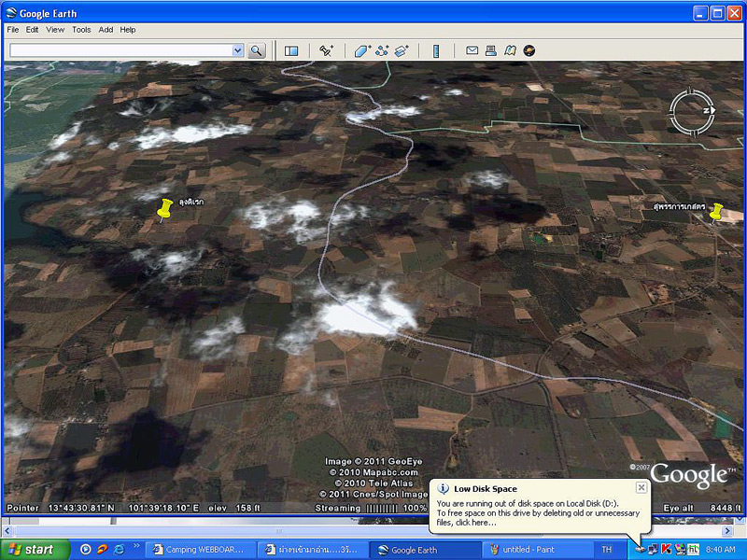Screen dimensions: 747x560
Task: Open the View menu
Action: pos(55,30)
